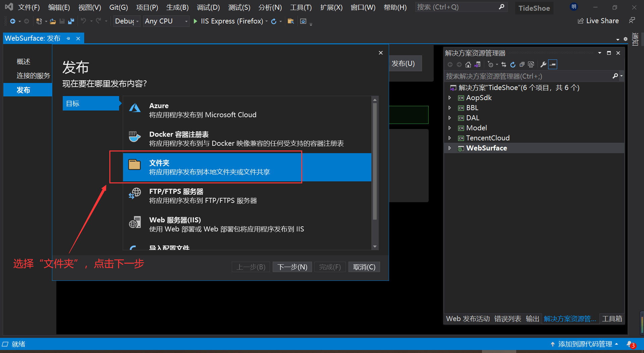Click the open file folder icon in toolbar
644x353 pixels.
[x=53, y=21]
